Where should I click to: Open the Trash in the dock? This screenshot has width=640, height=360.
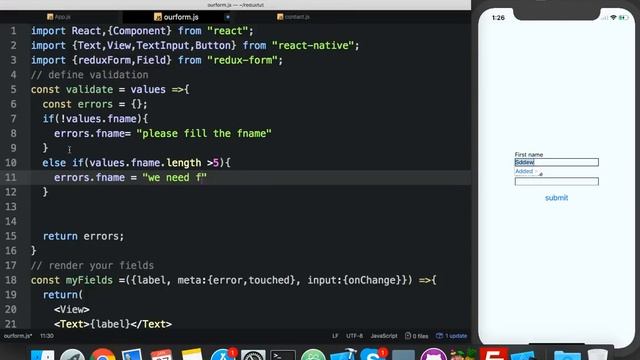click(598, 354)
